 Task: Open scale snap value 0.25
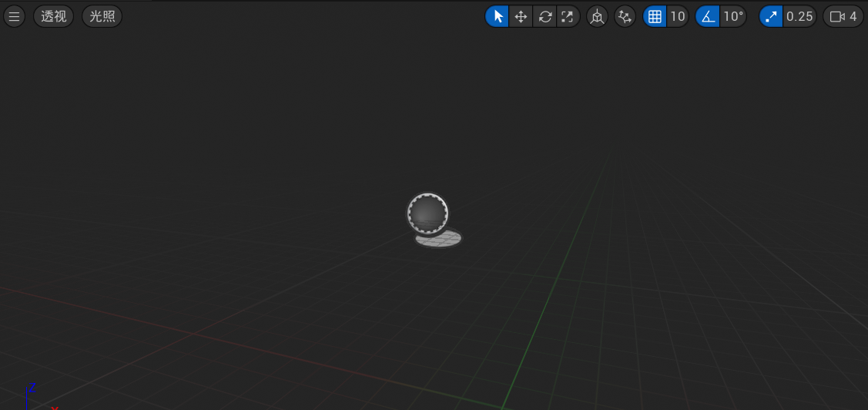799,17
